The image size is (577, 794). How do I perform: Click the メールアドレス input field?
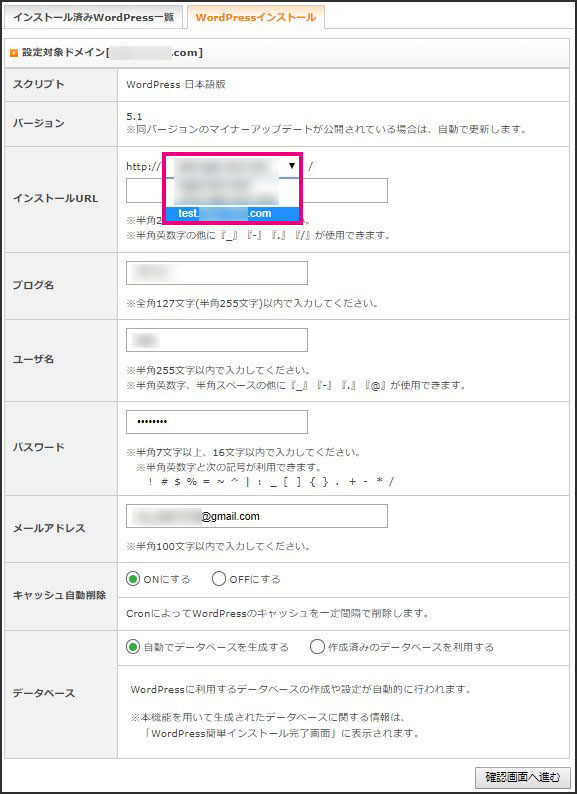(x=257, y=516)
